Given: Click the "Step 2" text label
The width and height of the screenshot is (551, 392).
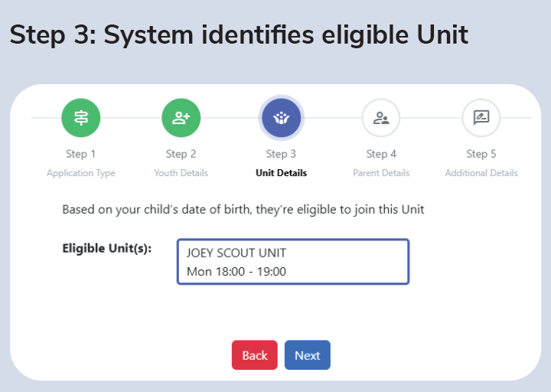Looking at the screenshot, I should (x=181, y=154).
